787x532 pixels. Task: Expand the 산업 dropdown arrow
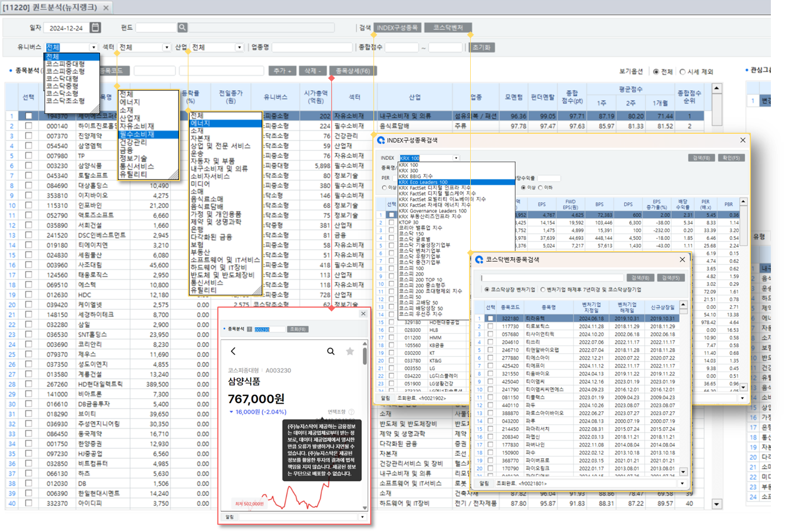coord(240,47)
